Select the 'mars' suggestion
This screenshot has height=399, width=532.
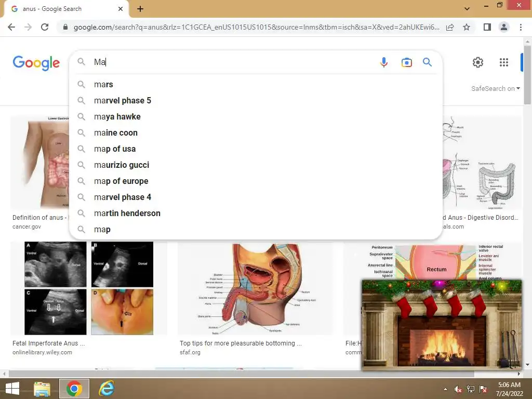(x=256, y=85)
